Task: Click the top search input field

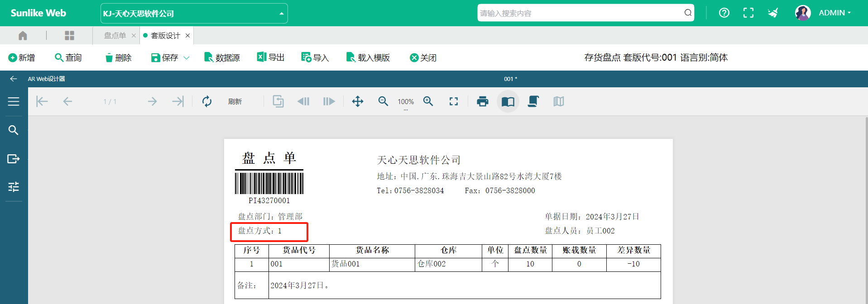Action: (x=580, y=13)
